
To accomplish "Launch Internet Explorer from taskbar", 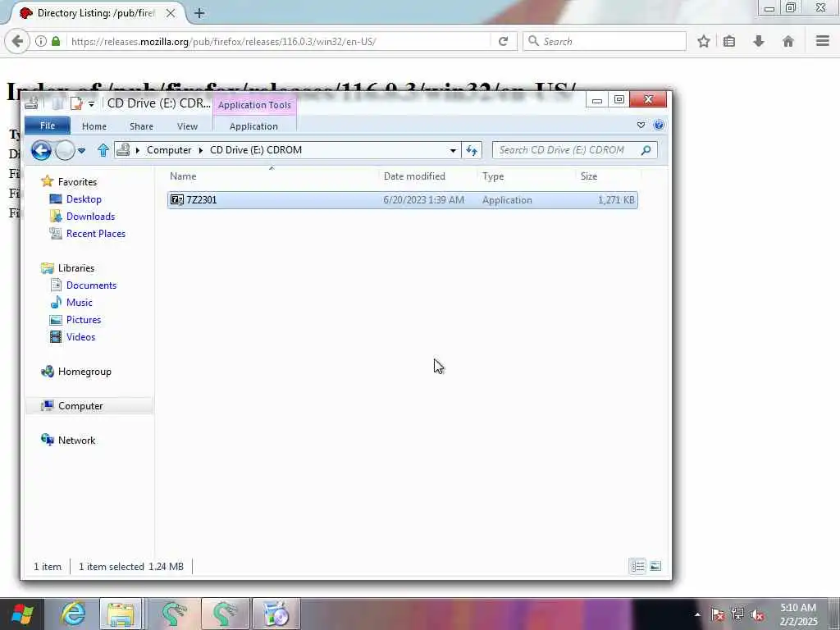I will coord(72,614).
